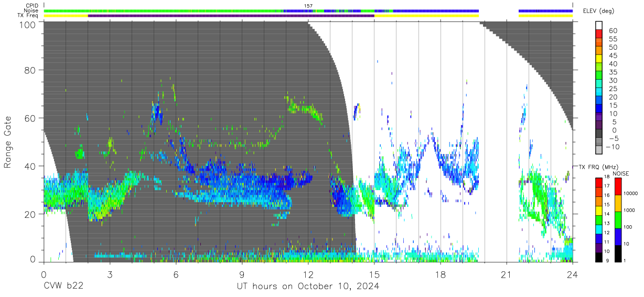Click the 18 hour tick on the UT axis
Viewport: 644px width, 297px height.
click(x=441, y=275)
